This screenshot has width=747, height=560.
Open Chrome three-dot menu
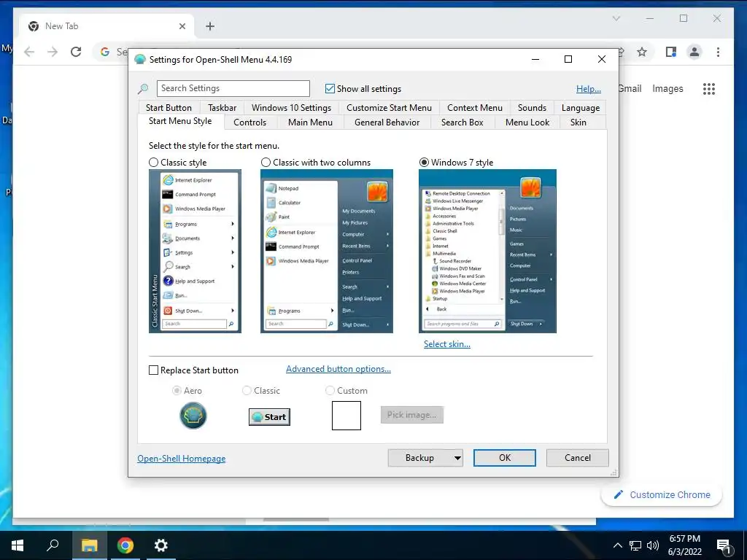coord(718,52)
